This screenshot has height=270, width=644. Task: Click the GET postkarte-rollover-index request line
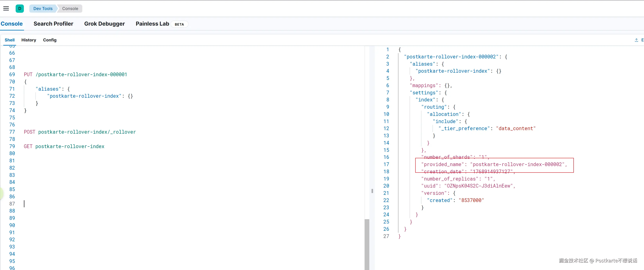tap(64, 146)
